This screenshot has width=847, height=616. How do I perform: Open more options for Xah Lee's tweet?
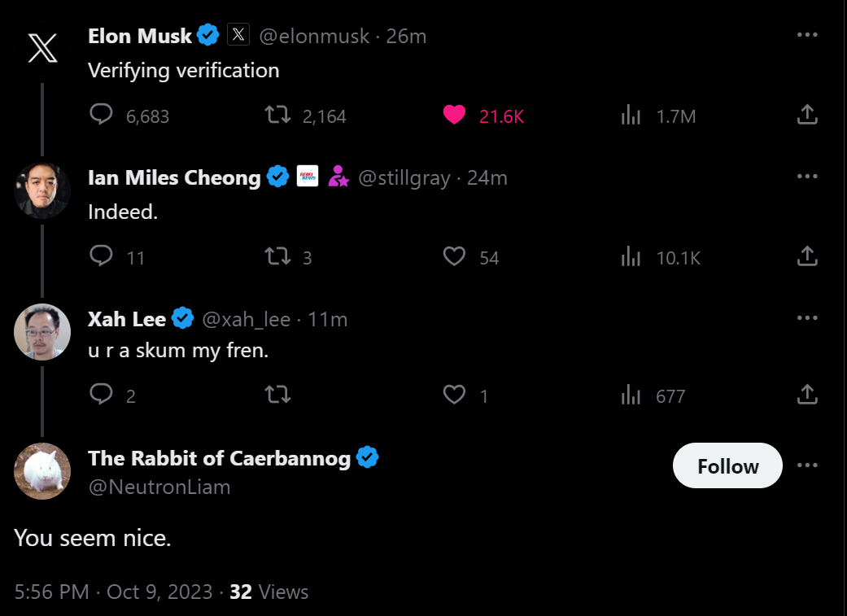click(806, 318)
